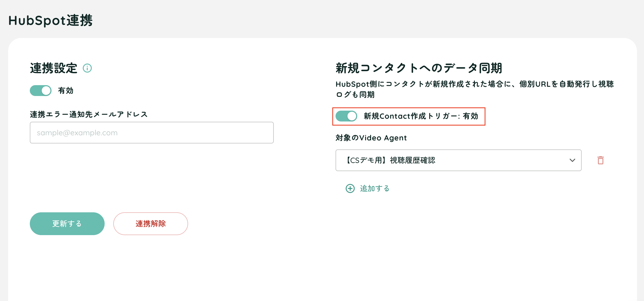Click the plus circle icon for 追加する

point(350,188)
